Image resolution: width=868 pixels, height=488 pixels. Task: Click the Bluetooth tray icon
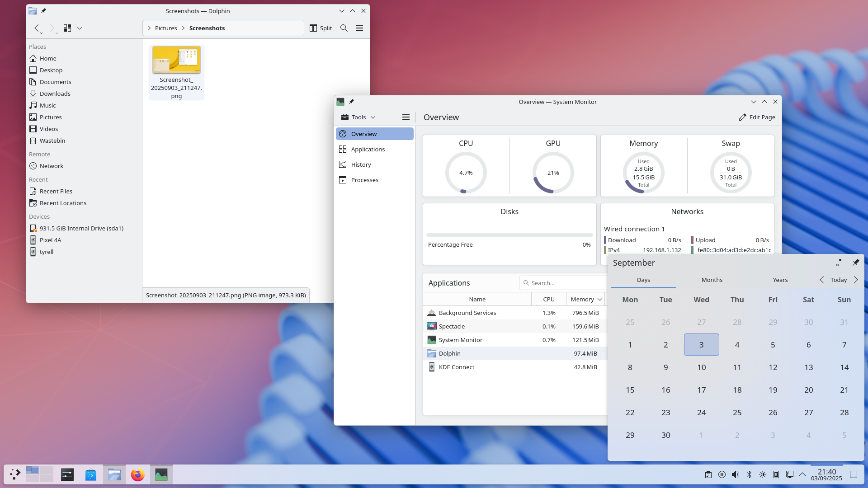coord(749,474)
